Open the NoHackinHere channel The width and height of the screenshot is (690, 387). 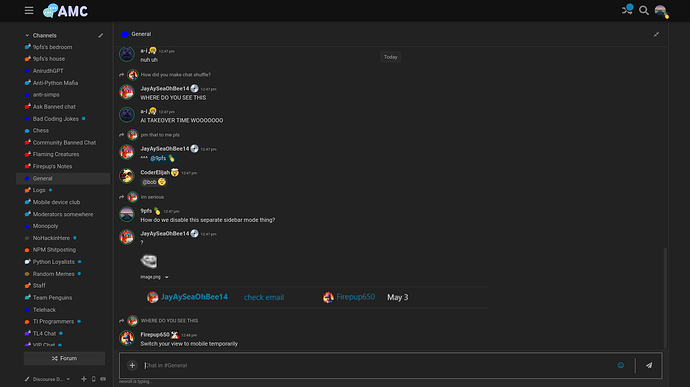coord(63,238)
